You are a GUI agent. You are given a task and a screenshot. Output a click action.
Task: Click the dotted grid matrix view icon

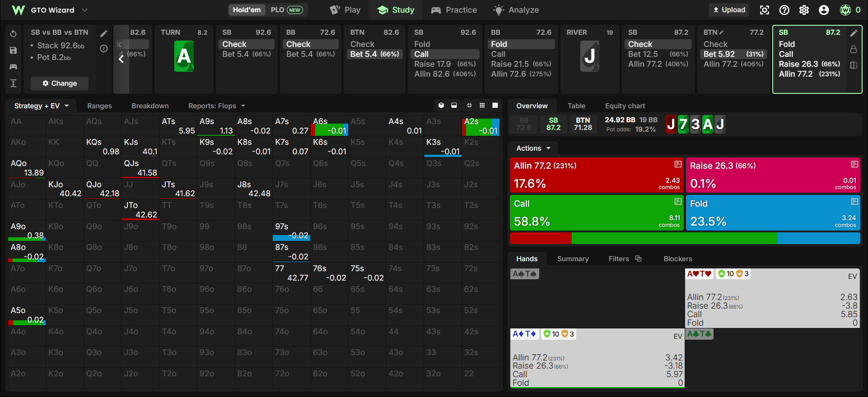pyautogui.click(x=482, y=105)
